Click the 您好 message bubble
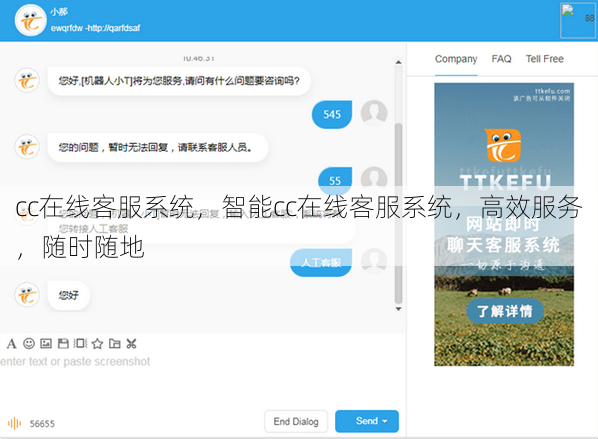 [x=69, y=295]
